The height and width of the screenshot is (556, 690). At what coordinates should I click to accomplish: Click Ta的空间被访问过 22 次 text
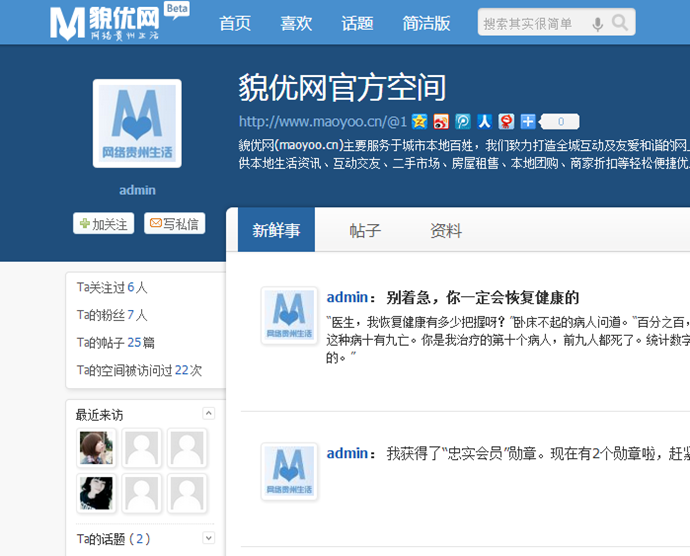139,370
